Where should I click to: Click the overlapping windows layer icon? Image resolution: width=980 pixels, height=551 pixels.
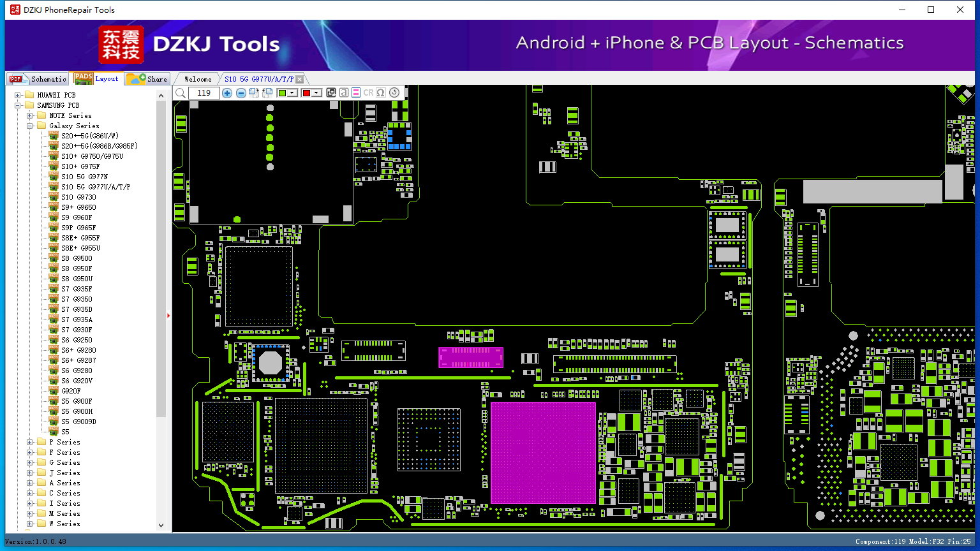[x=331, y=93]
